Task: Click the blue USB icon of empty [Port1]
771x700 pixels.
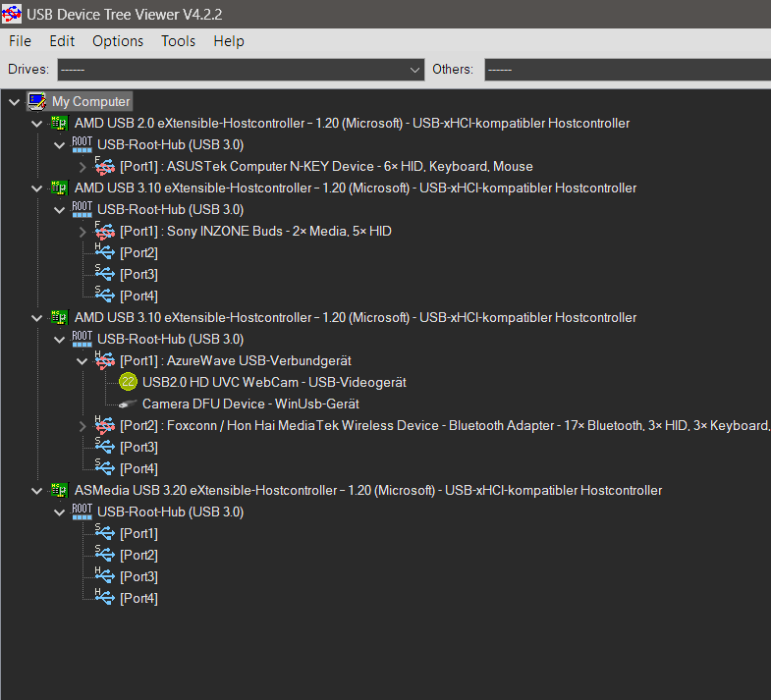Action: pyautogui.click(x=104, y=533)
